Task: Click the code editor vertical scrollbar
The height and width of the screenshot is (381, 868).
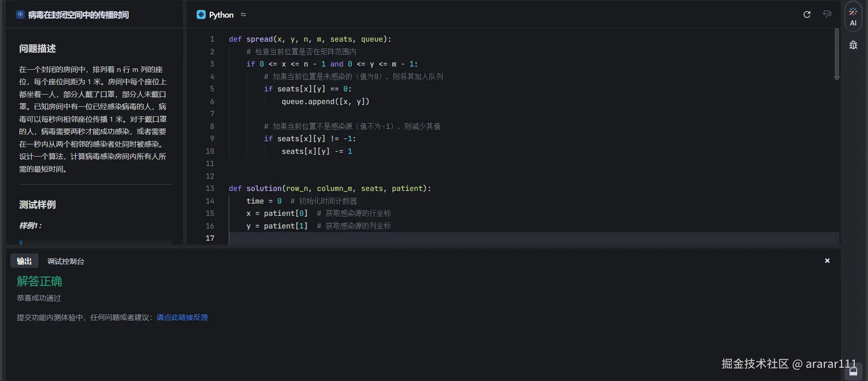Action: tap(837, 54)
